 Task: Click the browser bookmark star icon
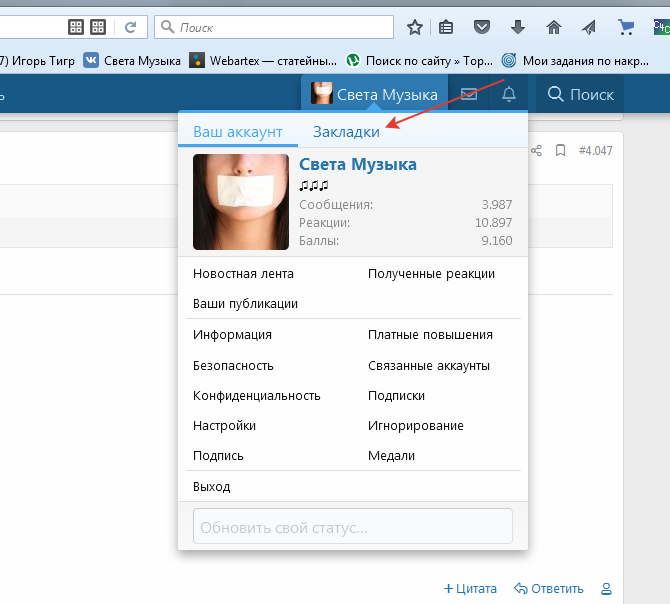(415, 27)
